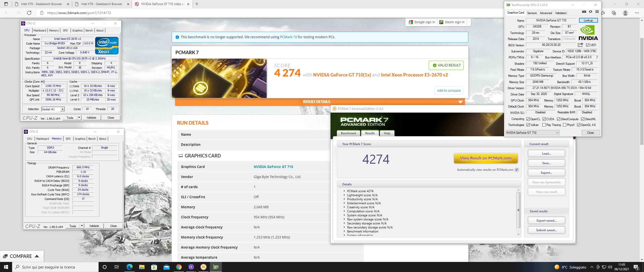Enable the Ray Tracing checkbox in GPU-Z

tap(544, 125)
